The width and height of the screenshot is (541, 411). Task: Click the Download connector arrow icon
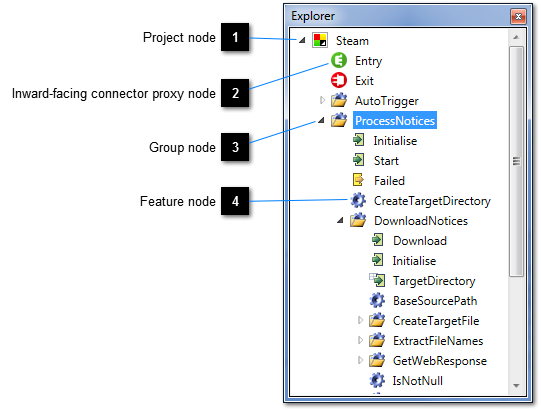click(377, 240)
